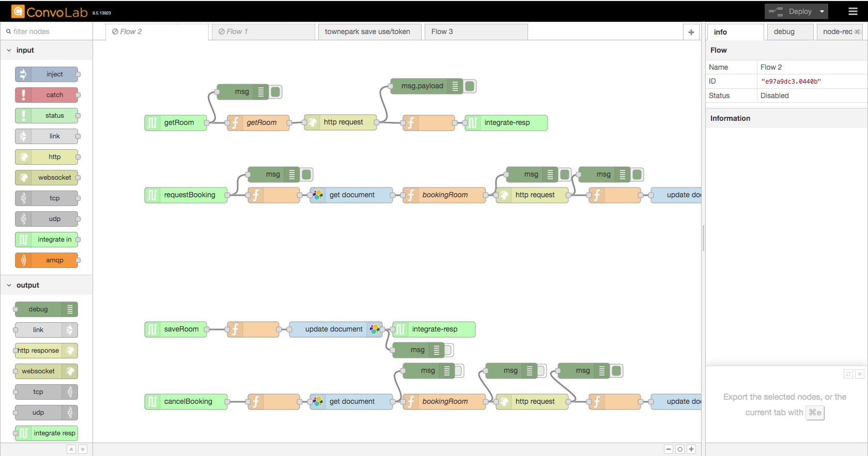
Task: Select the cancelBooking node on the canvas
Action: coord(186,402)
